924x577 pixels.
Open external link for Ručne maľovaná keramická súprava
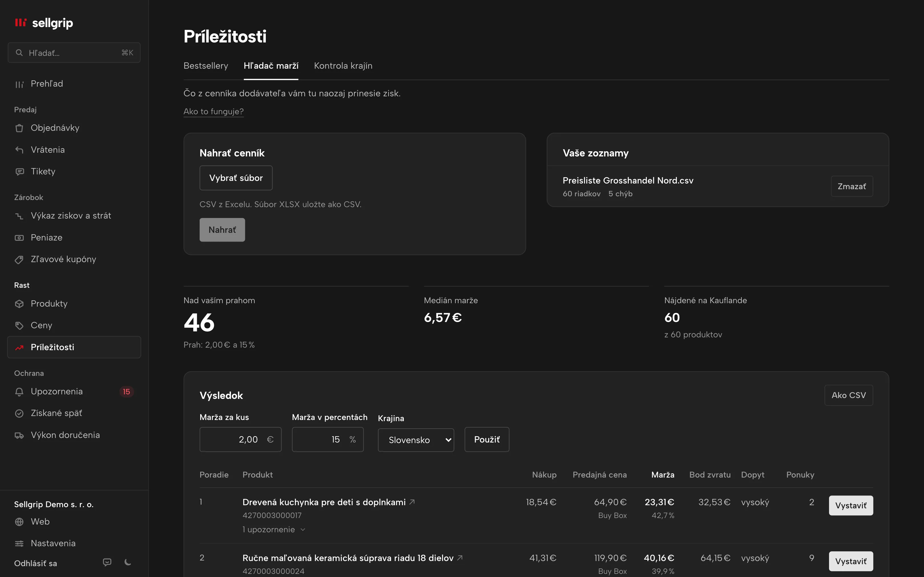[460, 558]
